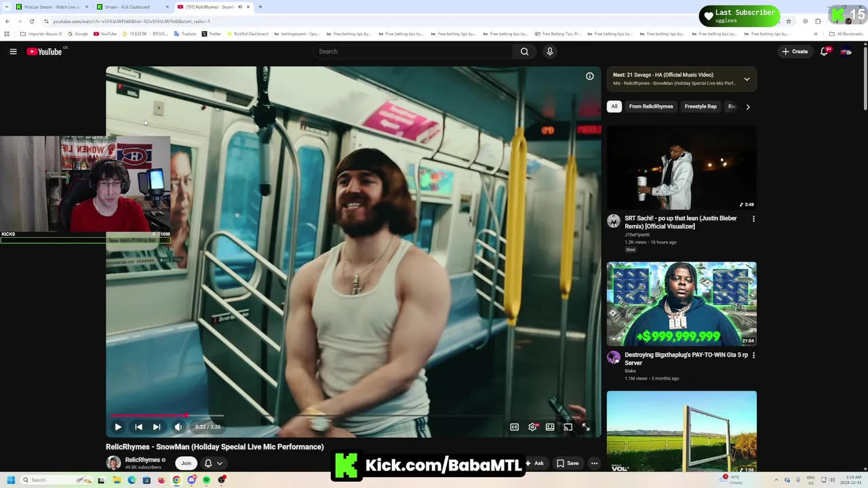Switch to NickLee Stream browser tab
Screen dimensions: 868x488
[x=52, y=7]
